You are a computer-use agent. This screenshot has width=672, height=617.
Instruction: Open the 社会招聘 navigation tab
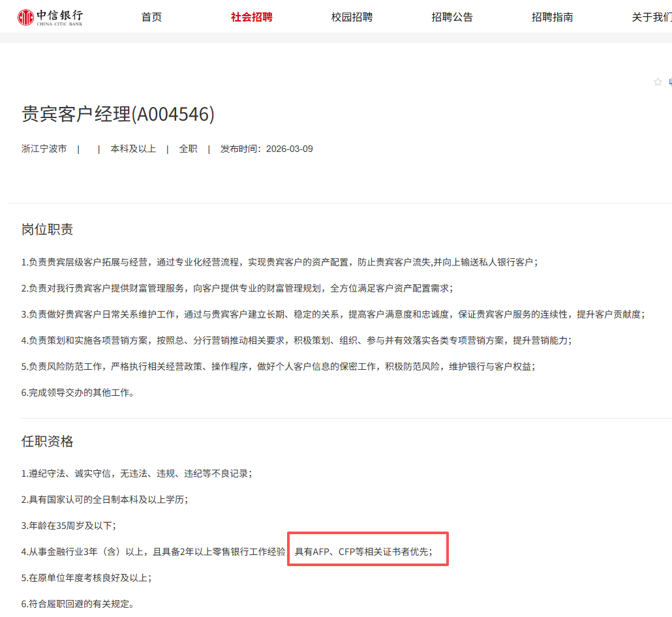click(x=251, y=17)
